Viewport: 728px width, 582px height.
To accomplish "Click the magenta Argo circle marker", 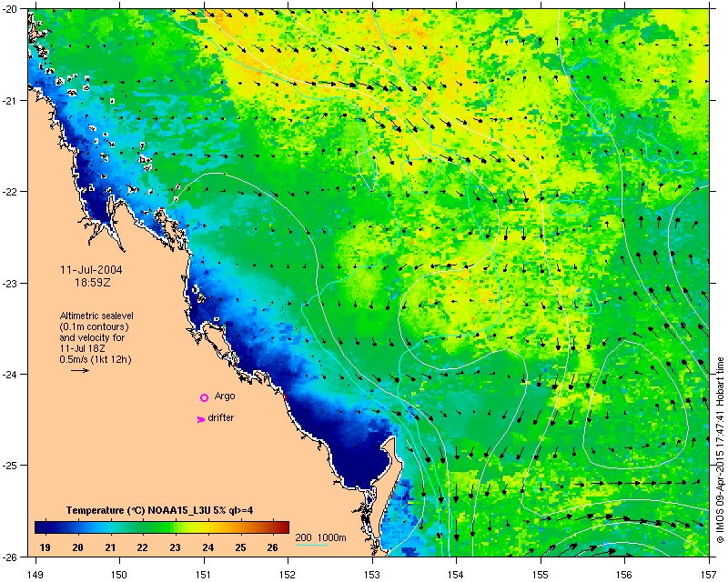I will (204, 397).
